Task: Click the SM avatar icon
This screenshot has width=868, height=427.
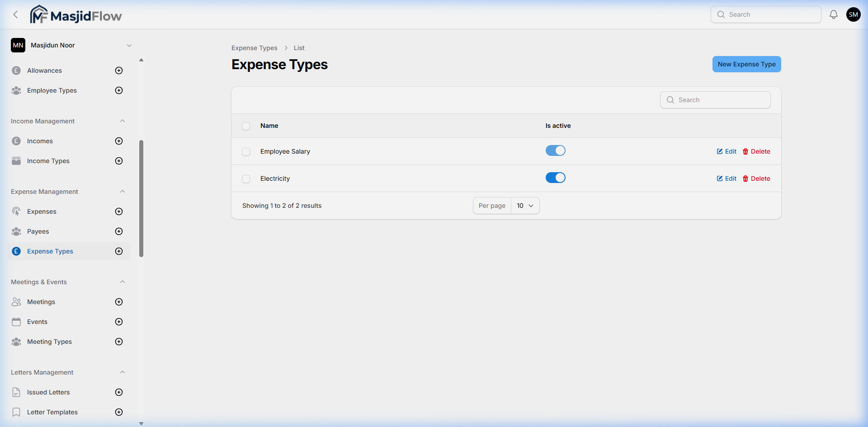Action: [854, 14]
